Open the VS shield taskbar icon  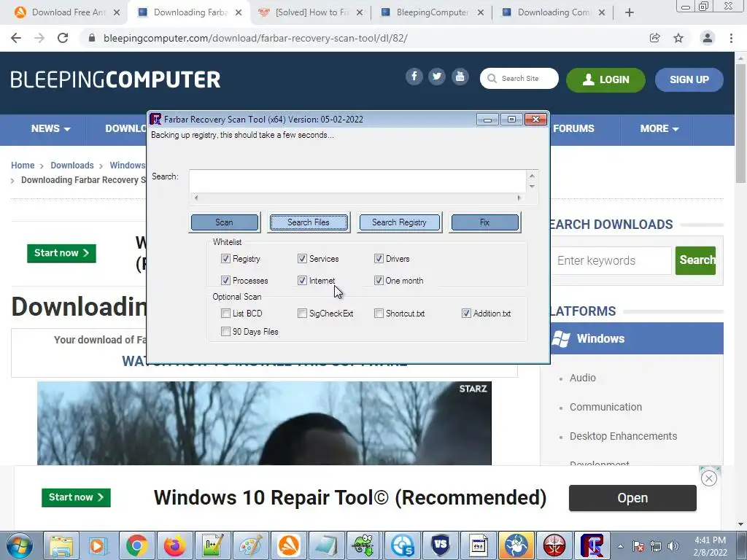pos(440,545)
